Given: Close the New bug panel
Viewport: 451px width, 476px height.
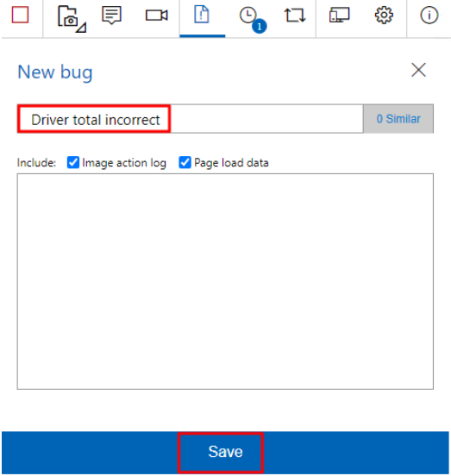Looking at the screenshot, I should tap(418, 70).
